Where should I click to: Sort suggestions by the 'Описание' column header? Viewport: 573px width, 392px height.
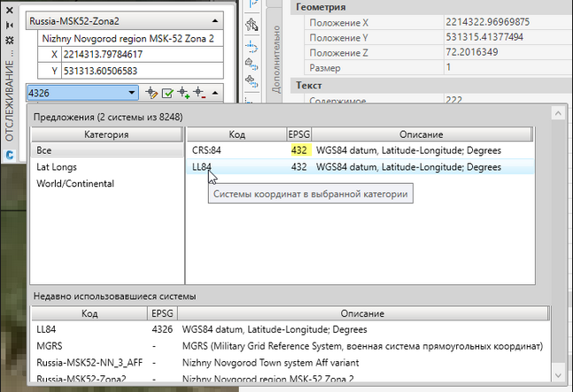pos(421,134)
